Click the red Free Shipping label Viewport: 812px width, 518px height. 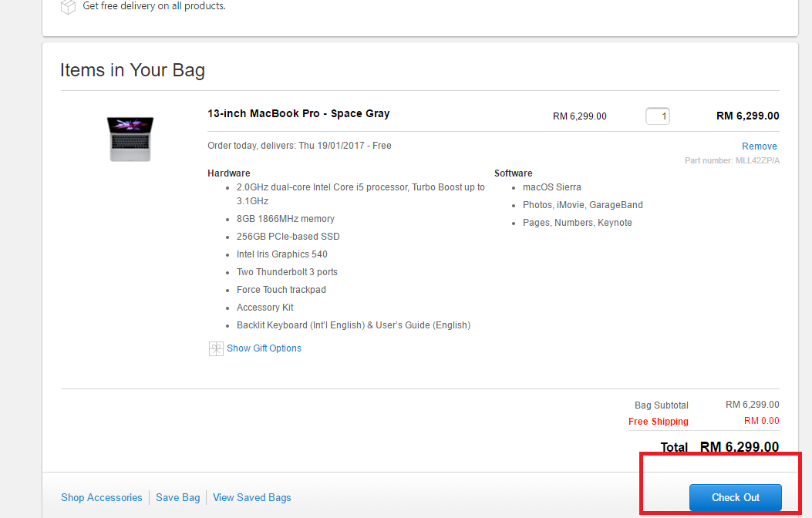pyautogui.click(x=659, y=421)
